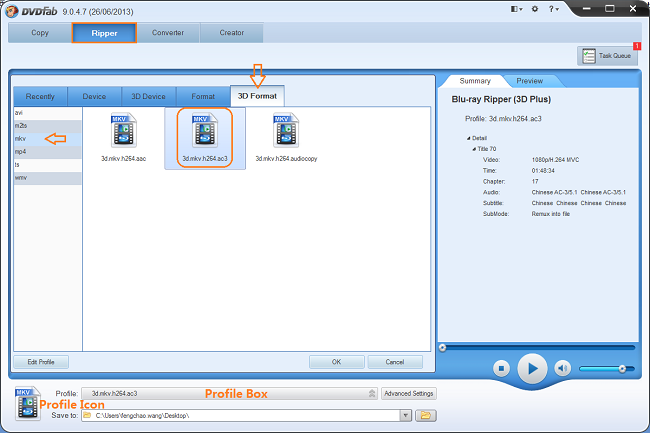Collapse the Title 70 tree node
Viewport: 650px width, 433px height.
[x=474, y=149]
